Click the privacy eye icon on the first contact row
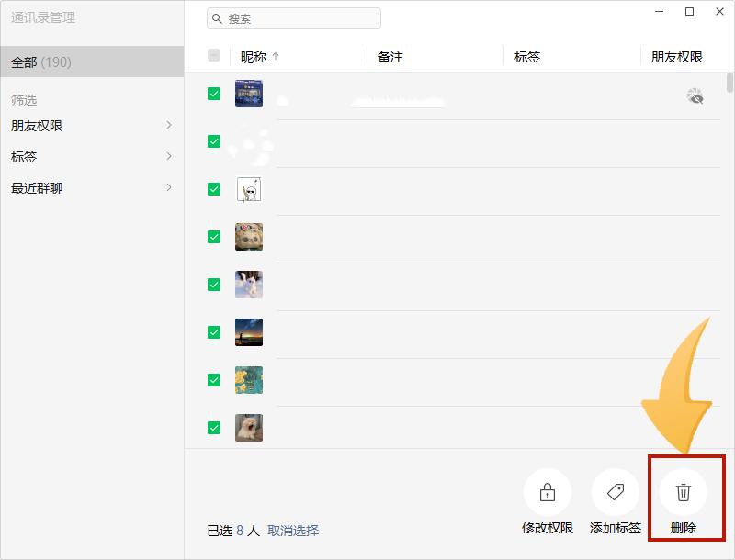The height and width of the screenshot is (560, 735). point(695,95)
